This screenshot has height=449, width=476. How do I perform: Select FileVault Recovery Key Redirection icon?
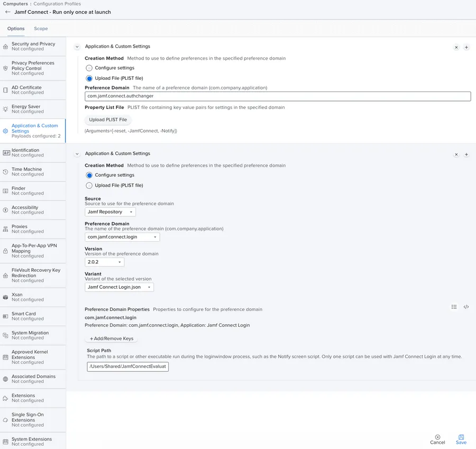click(x=5, y=276)
